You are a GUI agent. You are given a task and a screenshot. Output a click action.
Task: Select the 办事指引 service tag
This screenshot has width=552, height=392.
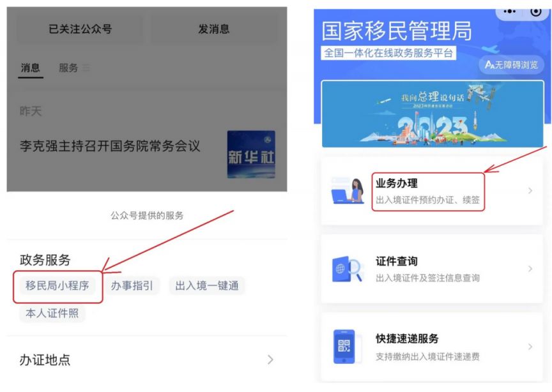pos(132,285)
